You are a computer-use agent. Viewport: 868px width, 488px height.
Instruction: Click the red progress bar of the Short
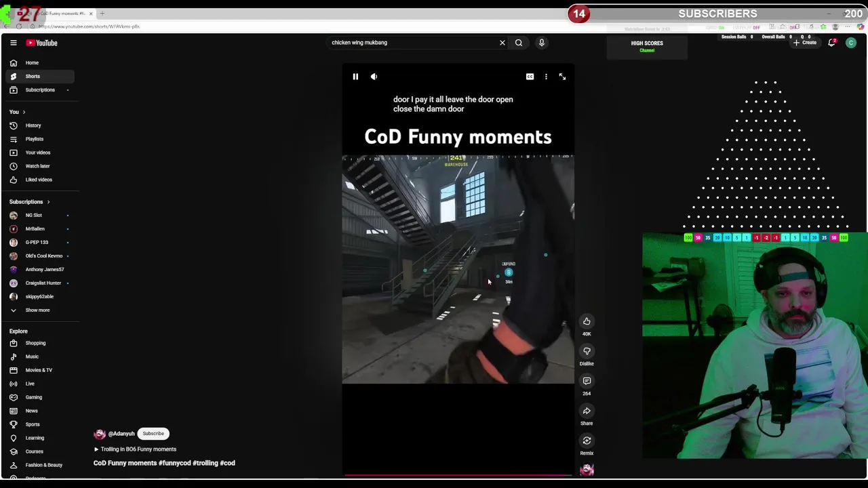[x=458, y=474]
